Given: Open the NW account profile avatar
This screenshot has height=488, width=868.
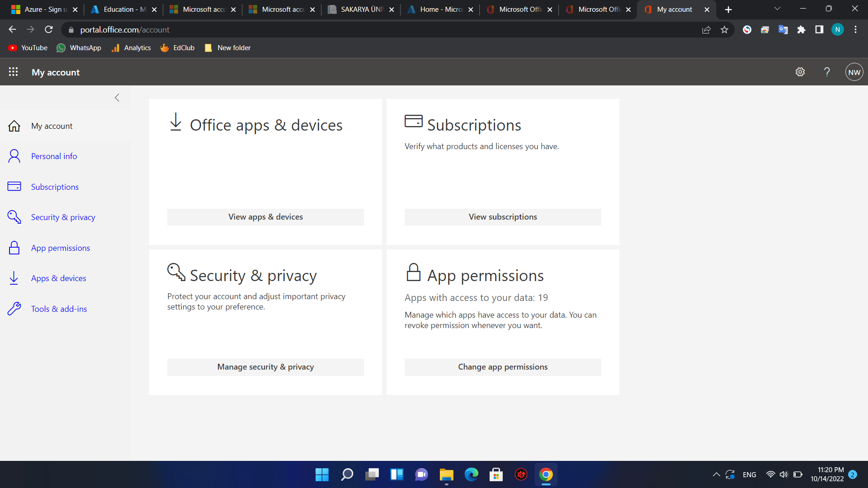Looking at the screenshot, I should coord(854,72).
